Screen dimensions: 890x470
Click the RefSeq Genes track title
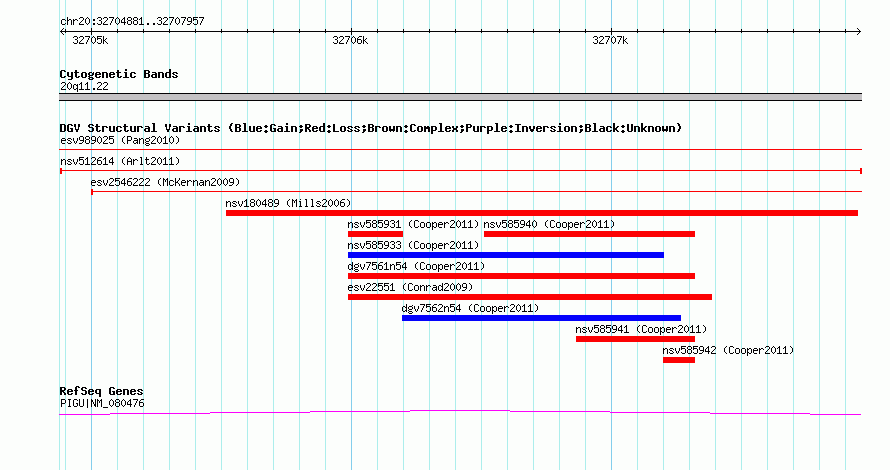(101, 391)
